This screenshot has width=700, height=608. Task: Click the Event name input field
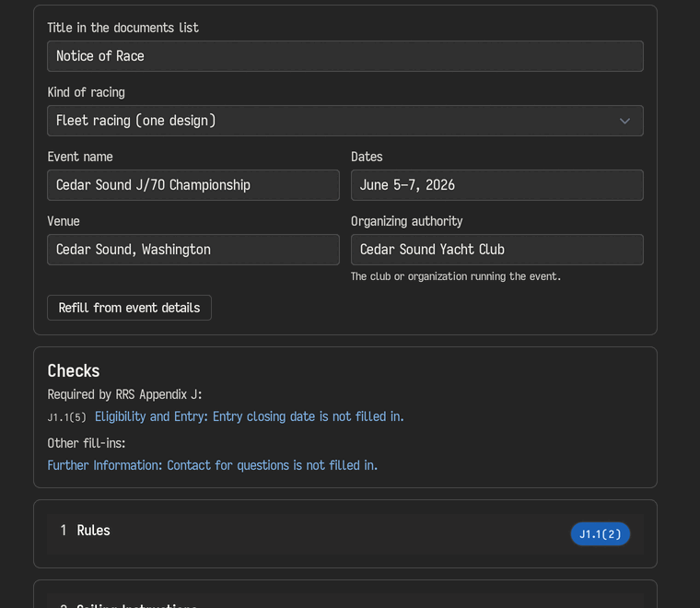point(193,185)
